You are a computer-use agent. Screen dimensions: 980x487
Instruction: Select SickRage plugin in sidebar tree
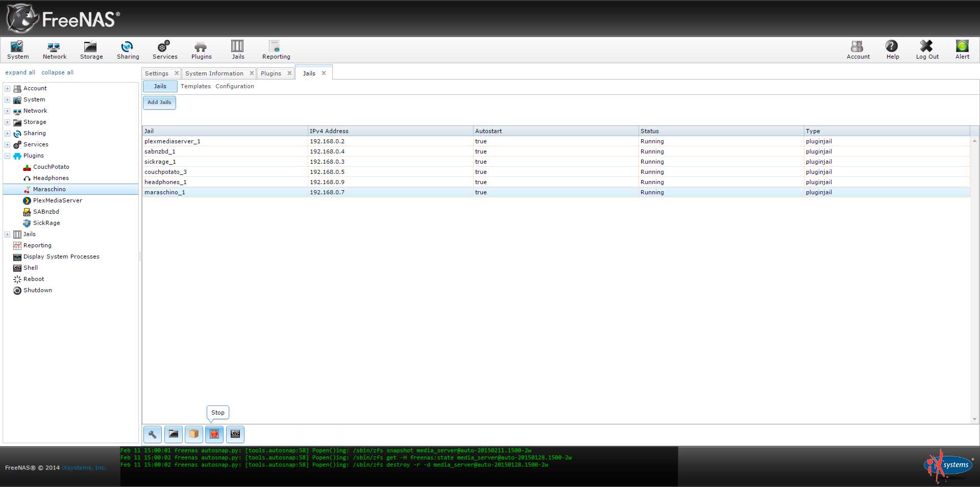pos(46,223)
